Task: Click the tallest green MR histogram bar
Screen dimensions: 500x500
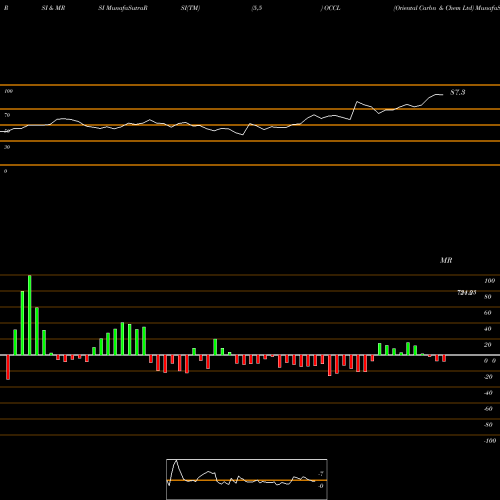Action: pyautogui.click(x=30, y=315)
